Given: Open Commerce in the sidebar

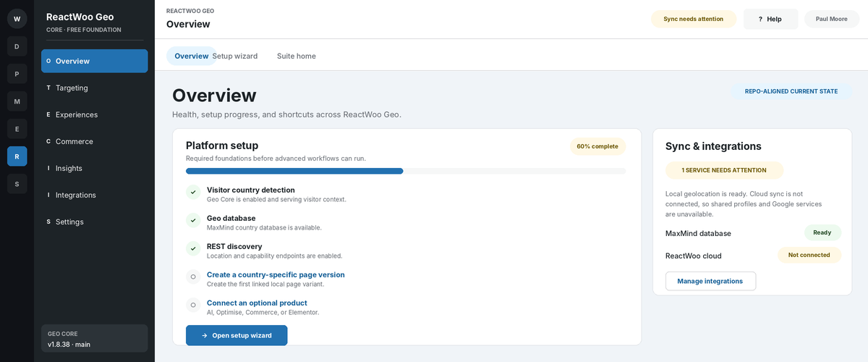Looking at the screenshot, I should click(x=95, y=141).
